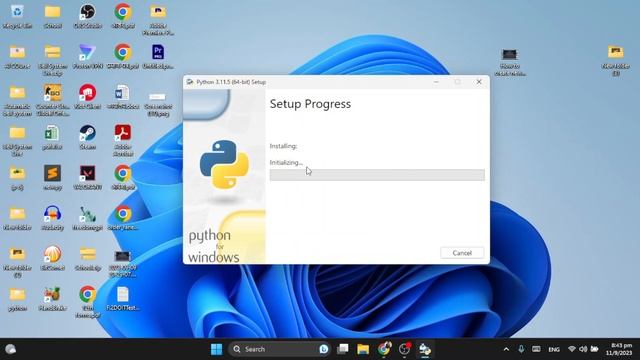
Task: Open the Premiere Pro project file
Action: coord(158,57)
